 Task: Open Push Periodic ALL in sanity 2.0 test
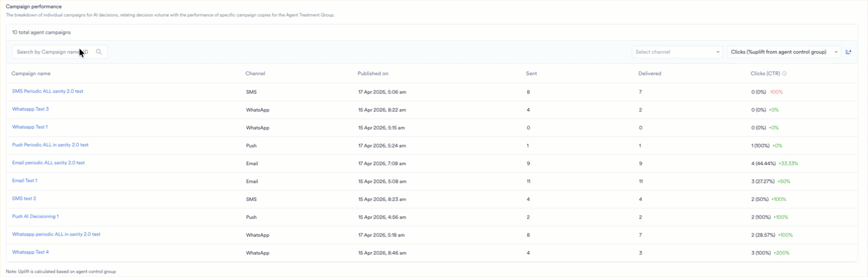tap(50, 145)
